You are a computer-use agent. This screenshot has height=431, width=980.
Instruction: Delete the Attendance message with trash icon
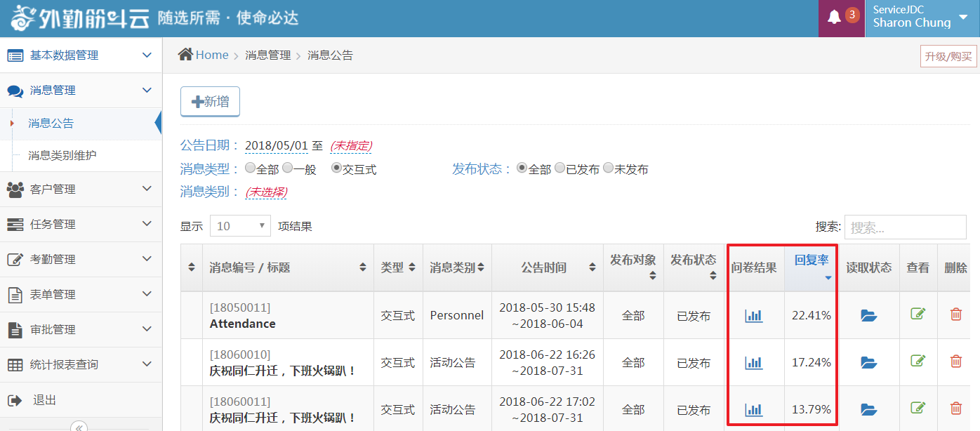tap(956, 314)
